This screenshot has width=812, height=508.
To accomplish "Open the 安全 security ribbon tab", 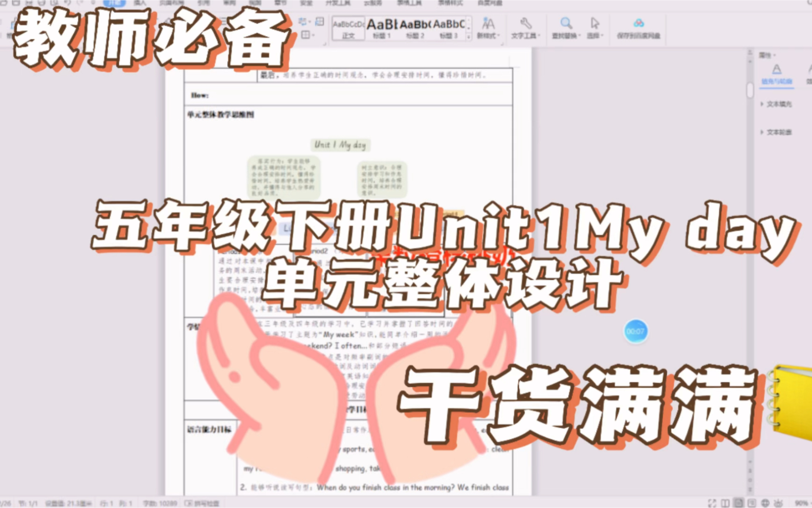I will (306, 3).
